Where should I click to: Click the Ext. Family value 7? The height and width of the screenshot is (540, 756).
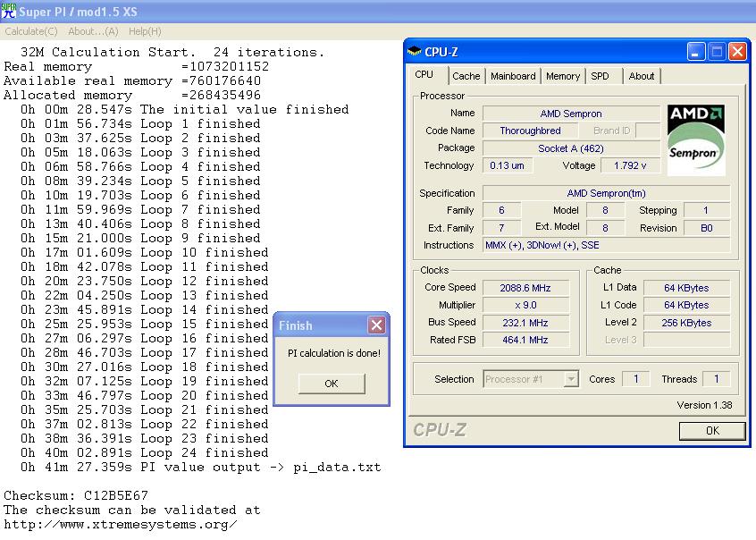click(501, 228)
